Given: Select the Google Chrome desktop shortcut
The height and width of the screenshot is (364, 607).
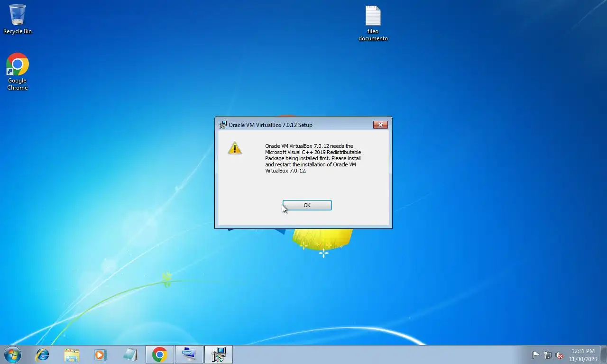Looking at the screenshot, I should tap(18, 72).
